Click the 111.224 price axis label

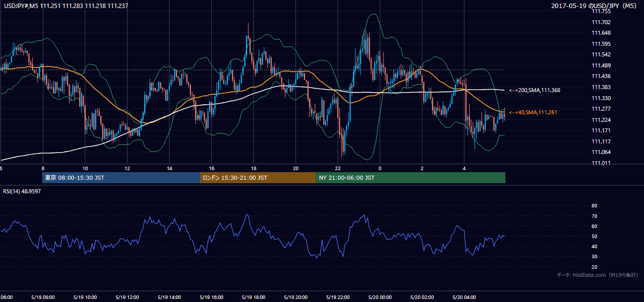[602, 120]
